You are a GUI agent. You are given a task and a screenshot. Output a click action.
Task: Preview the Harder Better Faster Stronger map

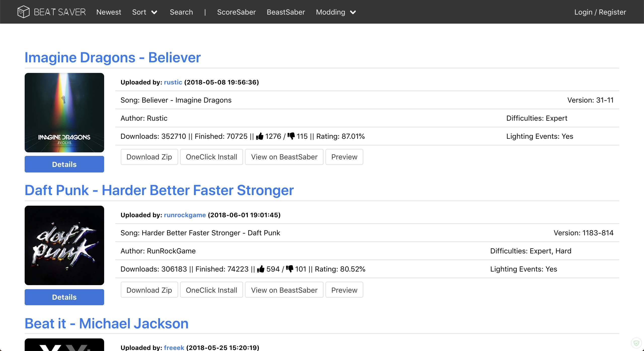tap(344, 290)
